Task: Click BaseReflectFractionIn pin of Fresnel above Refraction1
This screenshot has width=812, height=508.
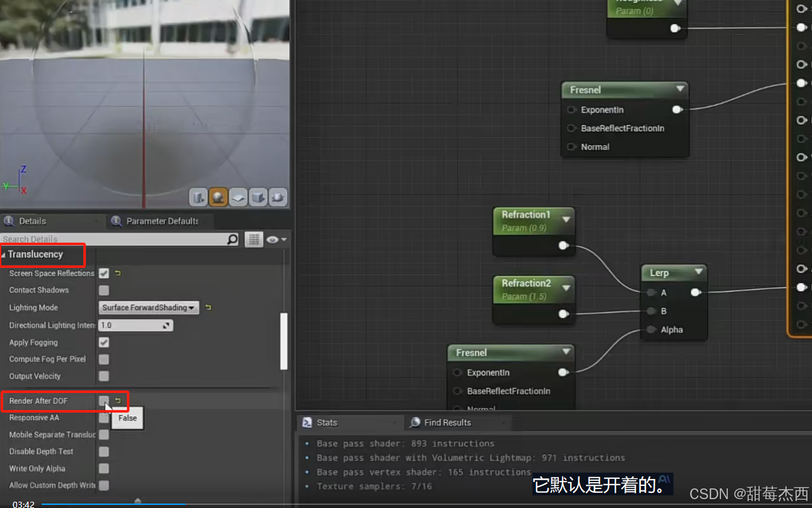Action: pos(571,128)
